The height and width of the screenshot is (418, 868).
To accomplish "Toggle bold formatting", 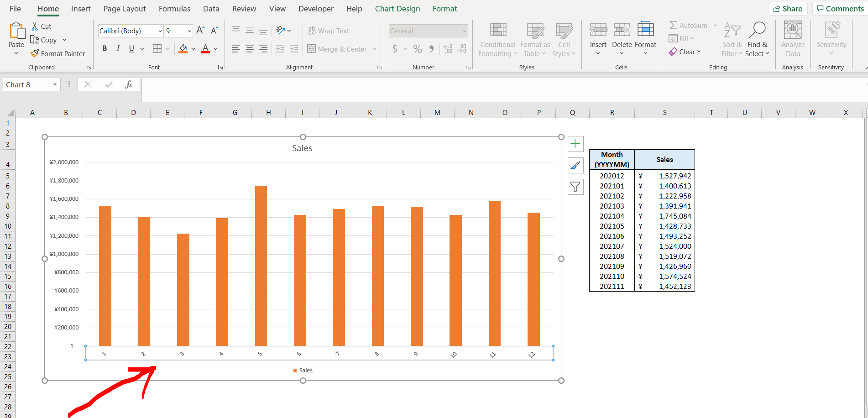I will (105, 48).
